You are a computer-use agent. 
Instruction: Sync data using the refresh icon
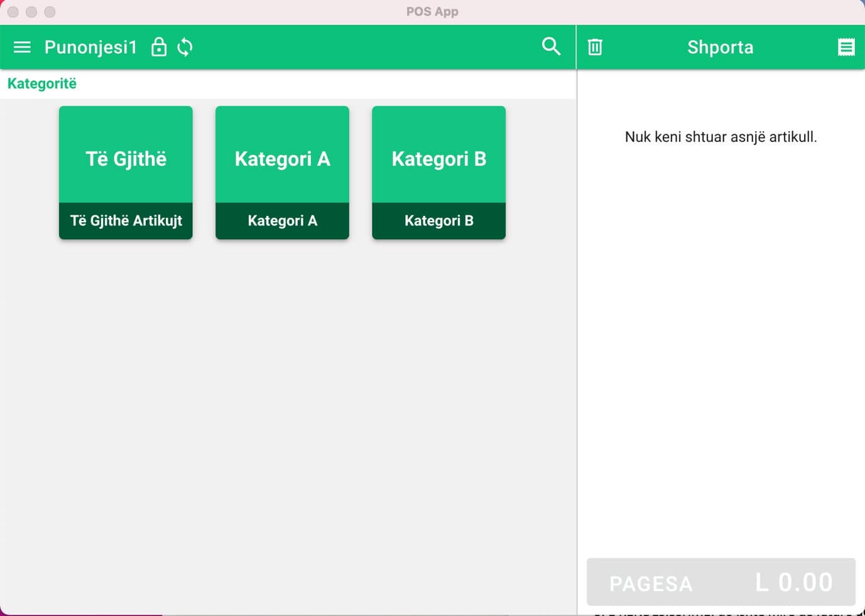pos(185,46)
